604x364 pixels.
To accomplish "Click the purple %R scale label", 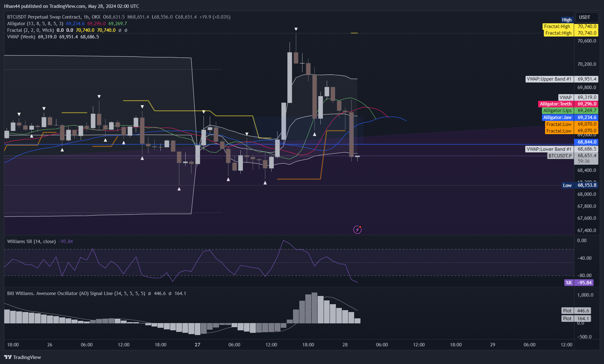I will (569, 283).
